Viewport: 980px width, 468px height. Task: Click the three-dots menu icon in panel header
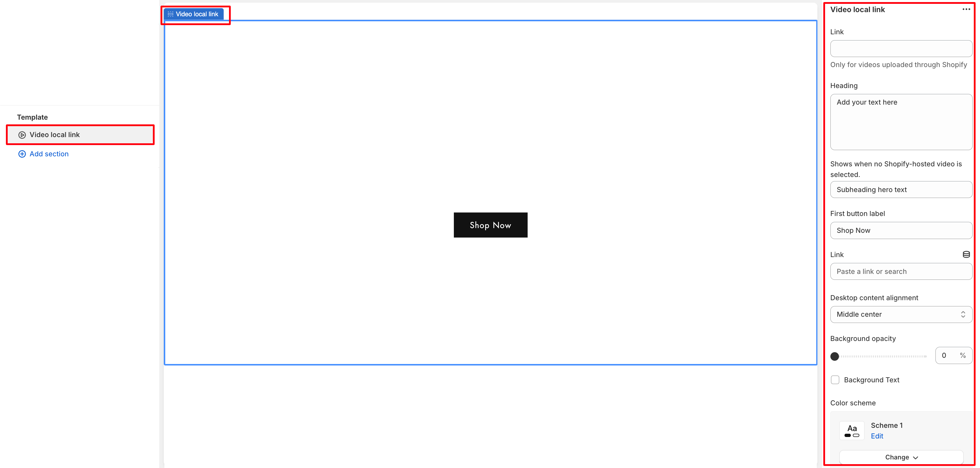coord(966,9)
